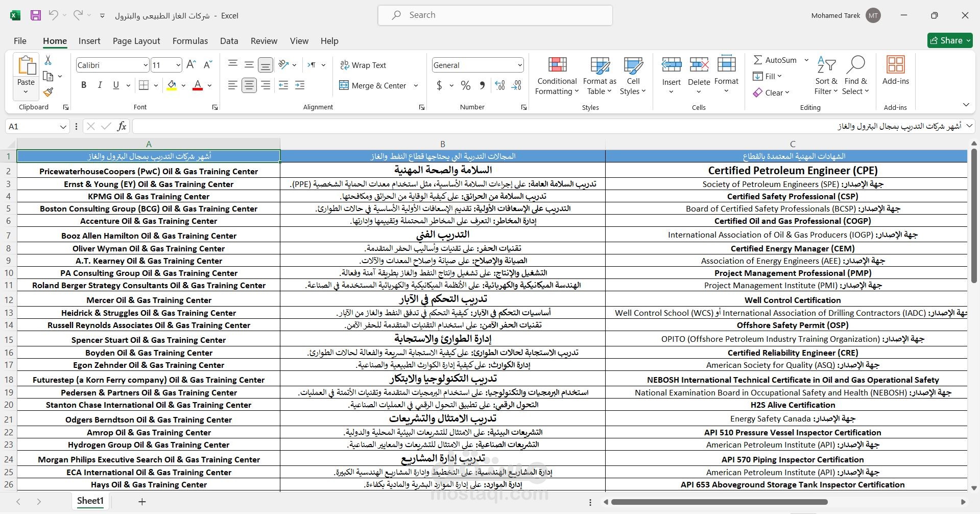Screen dimensions: 980x514
Task: Open the Calibri font name dropdown
Action: point(145,65)
